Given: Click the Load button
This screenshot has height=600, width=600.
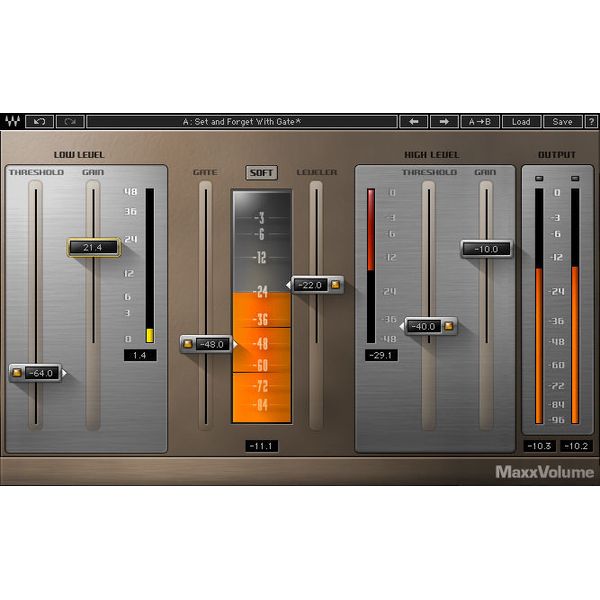Looking at the screenshot, I should [521, 122].
